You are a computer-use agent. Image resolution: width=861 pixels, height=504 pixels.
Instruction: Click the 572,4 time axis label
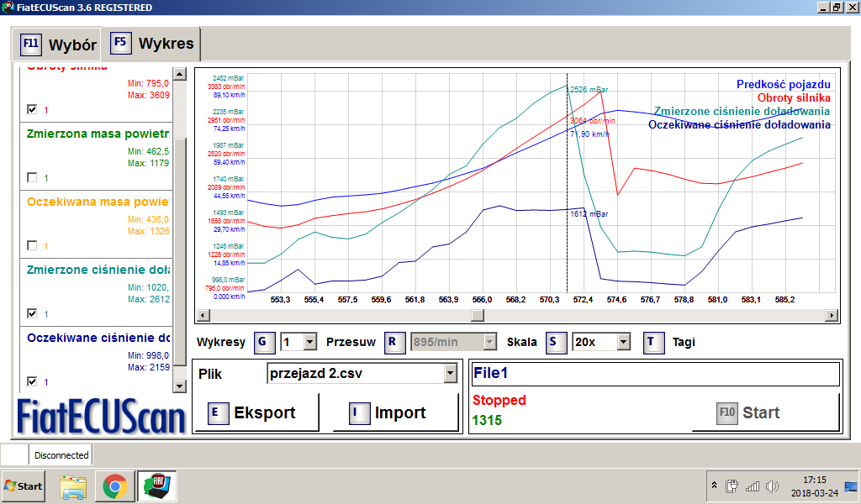pyautogui.click(x=584, y=299)
